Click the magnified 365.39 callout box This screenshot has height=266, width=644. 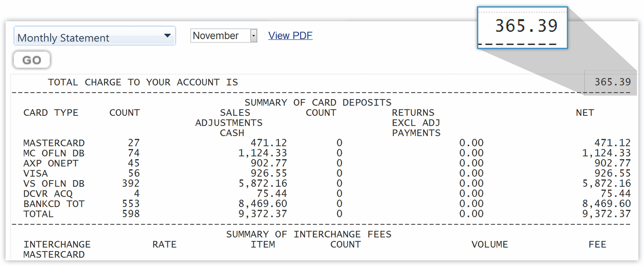pos(522,28)
